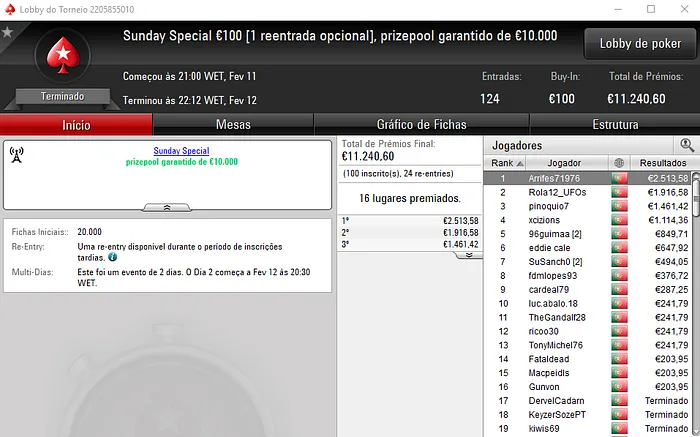This screenshot has height=437, width=700.
Task: Click the Lobby de poker button
Action: point(640,44)
